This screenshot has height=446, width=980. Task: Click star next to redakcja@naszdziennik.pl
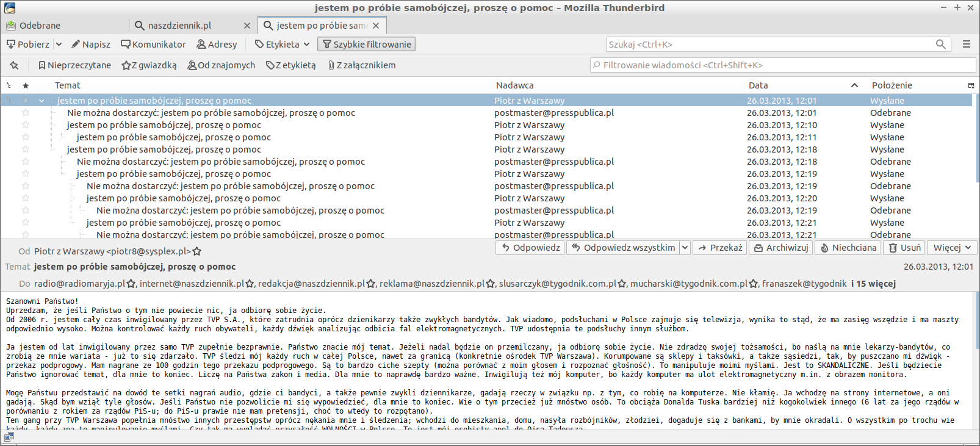tap(371, 284)
